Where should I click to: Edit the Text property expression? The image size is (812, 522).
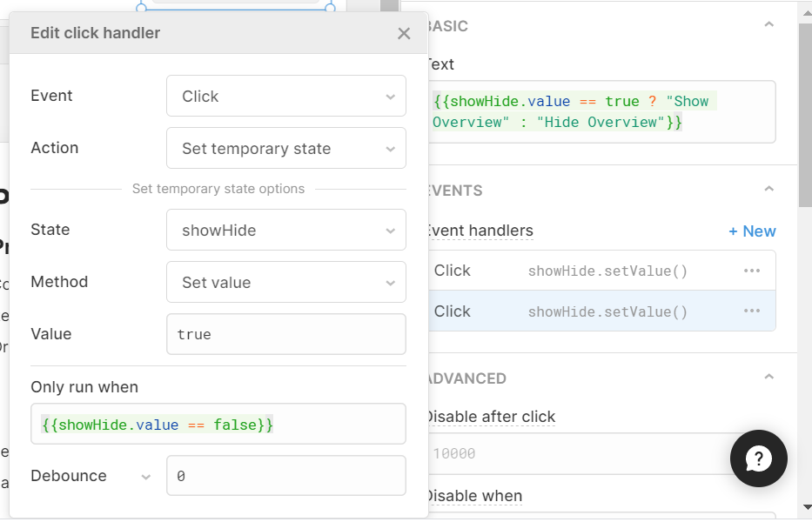point(601,112)
